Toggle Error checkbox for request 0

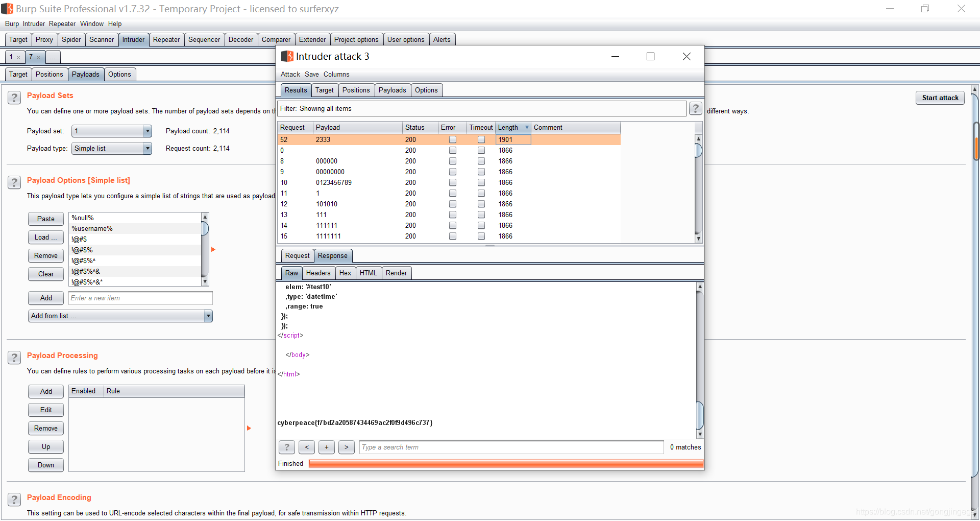tap(453, 150)
